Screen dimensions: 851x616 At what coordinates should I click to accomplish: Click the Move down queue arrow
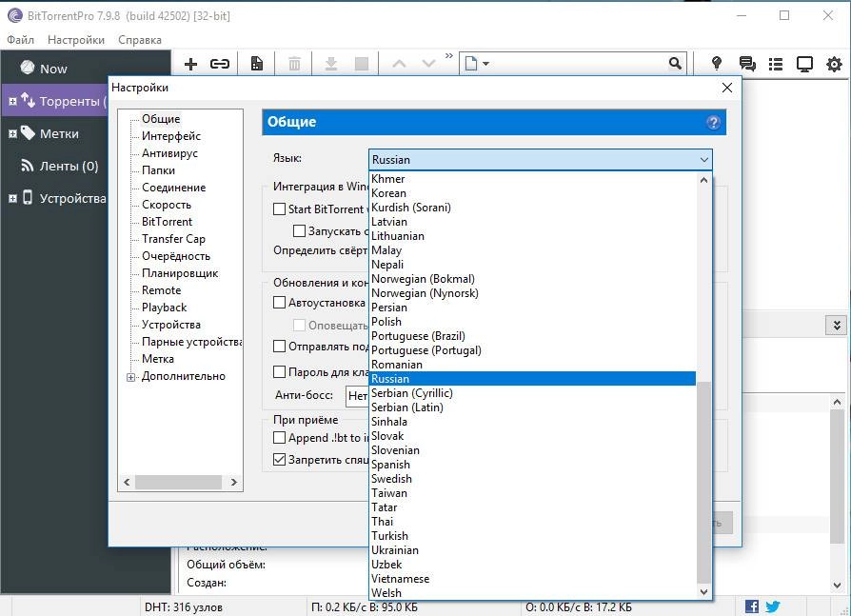(x=428, y=64)
